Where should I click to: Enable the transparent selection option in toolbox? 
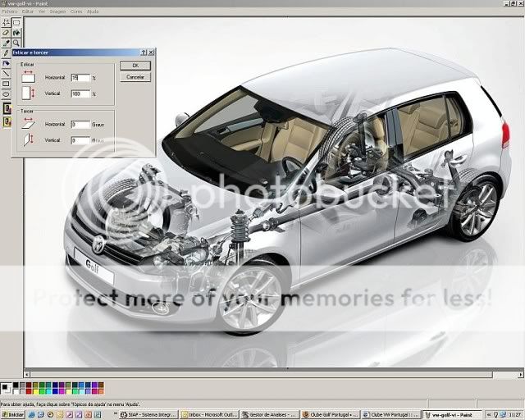(7, 121)
